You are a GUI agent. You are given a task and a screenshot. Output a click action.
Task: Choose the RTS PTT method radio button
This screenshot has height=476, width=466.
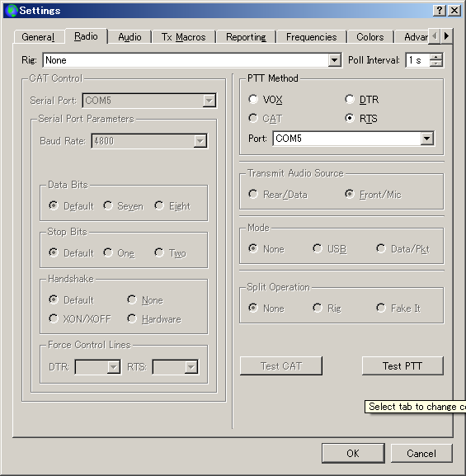350,118
